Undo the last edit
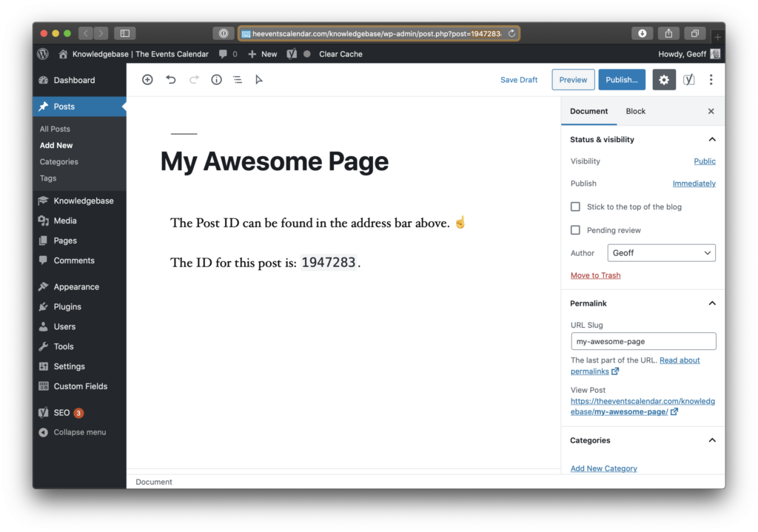758x532 pixels. (171, 80)
